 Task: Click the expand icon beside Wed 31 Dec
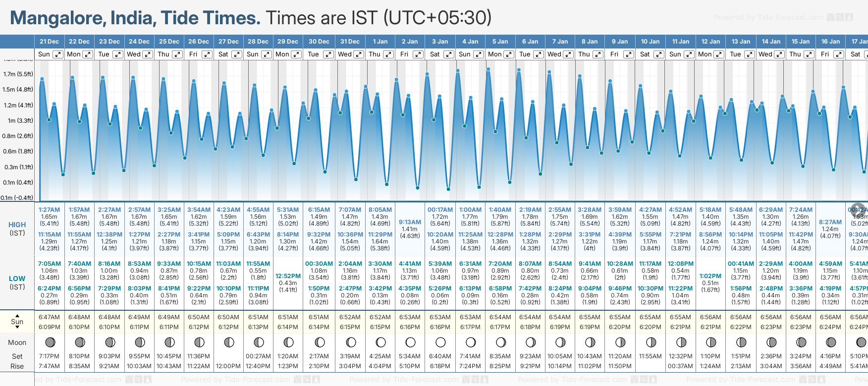(359, 54)
